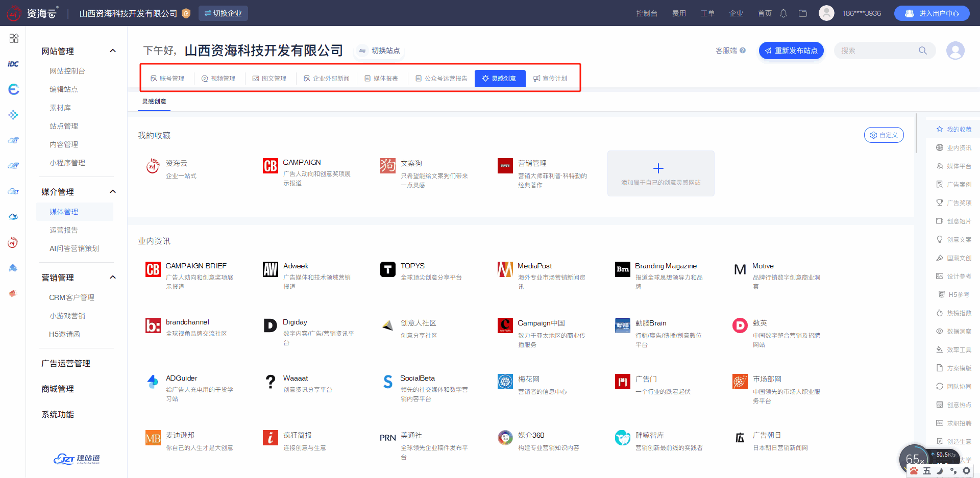The height and width of the screenshot is (478, 980).
Task: Switch to the 媒体报表 tab
Action: tap(381, 79)
